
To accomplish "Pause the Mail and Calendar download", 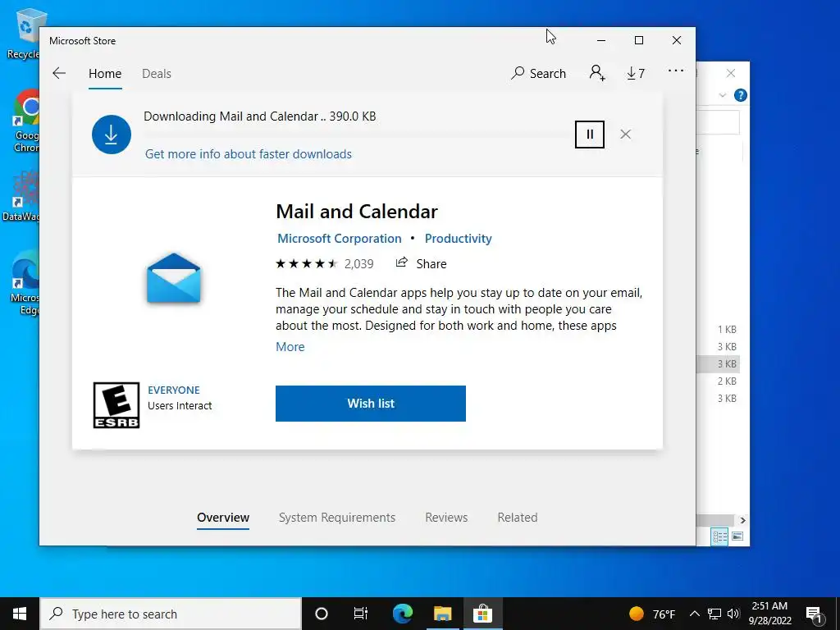I will [x=590, y=134].
